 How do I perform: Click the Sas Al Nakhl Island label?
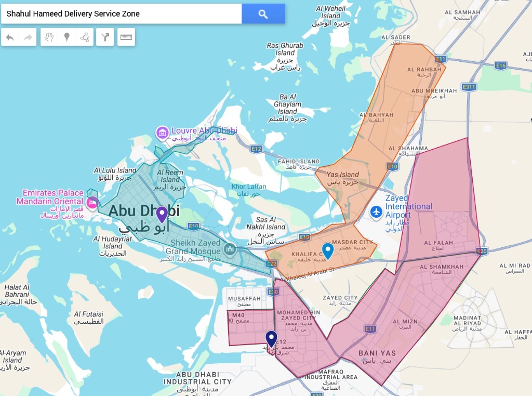tap(266, 223)
